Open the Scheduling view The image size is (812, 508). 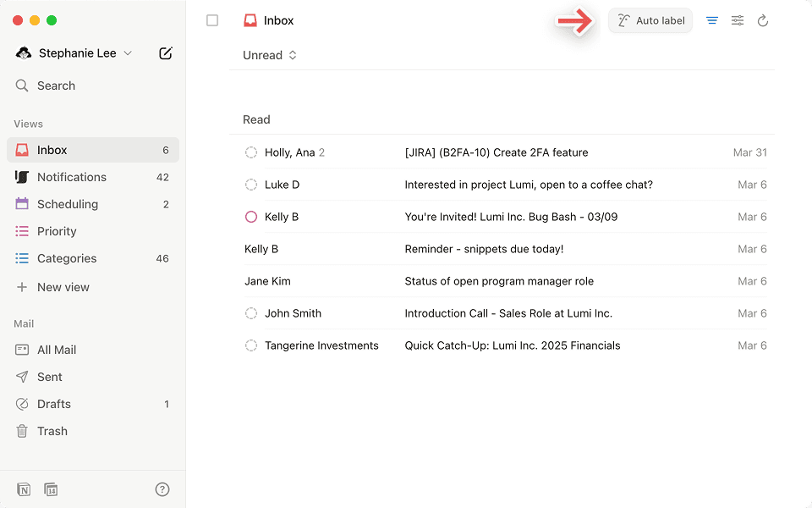(x=68, y=204)
